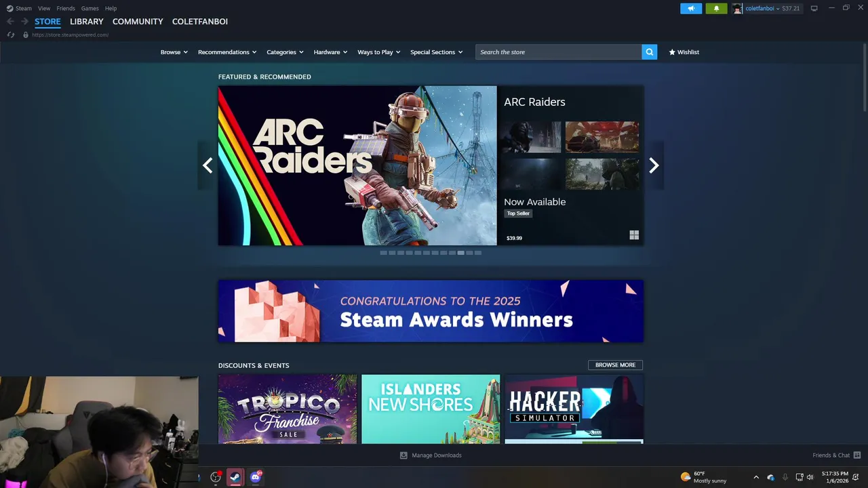
Task: Open the Friends & Chat icon
Action: [857, 455]
